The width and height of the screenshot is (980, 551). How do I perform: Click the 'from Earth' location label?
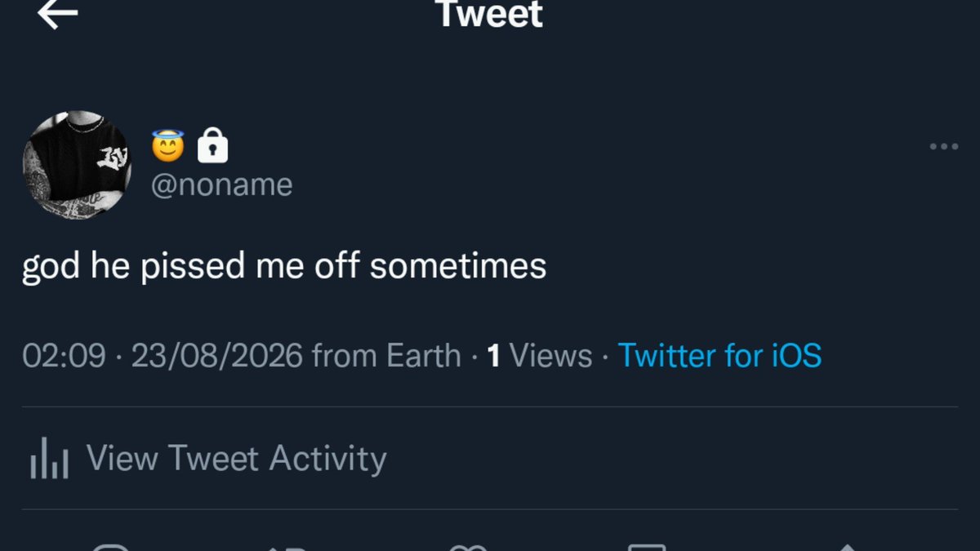pyautogui.click(x=387, y=356)
